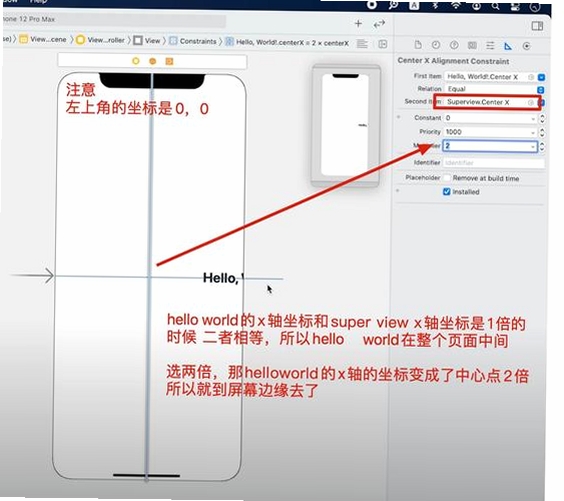Select View...cene in the jump bar
This screenshot has height=501, width=564.
[x=44, y=40]
